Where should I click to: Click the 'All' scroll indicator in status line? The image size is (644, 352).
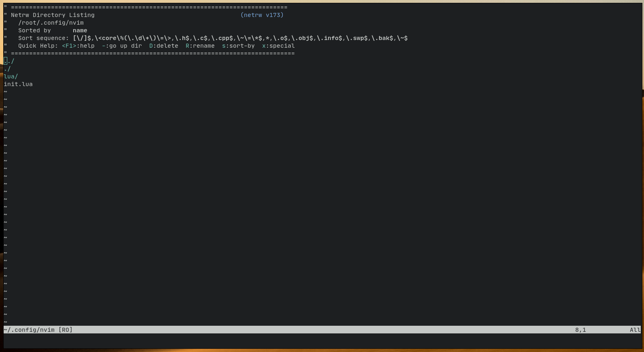(635, 330)
